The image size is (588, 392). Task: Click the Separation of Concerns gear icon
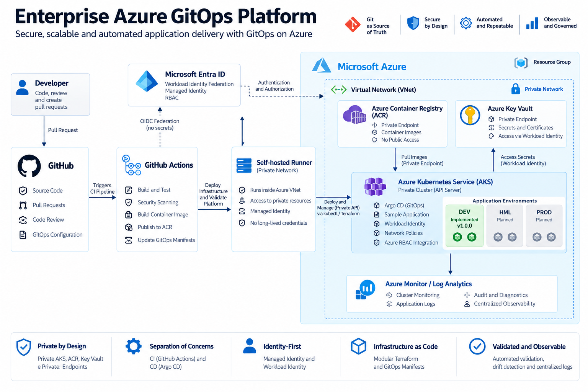(134, 346)
